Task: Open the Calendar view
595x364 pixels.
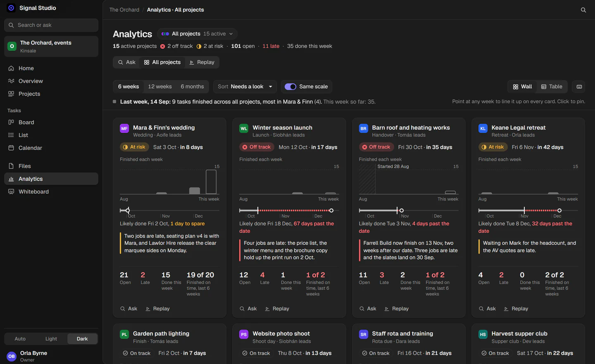Action: pyautogui.click(x=51, y=148)
